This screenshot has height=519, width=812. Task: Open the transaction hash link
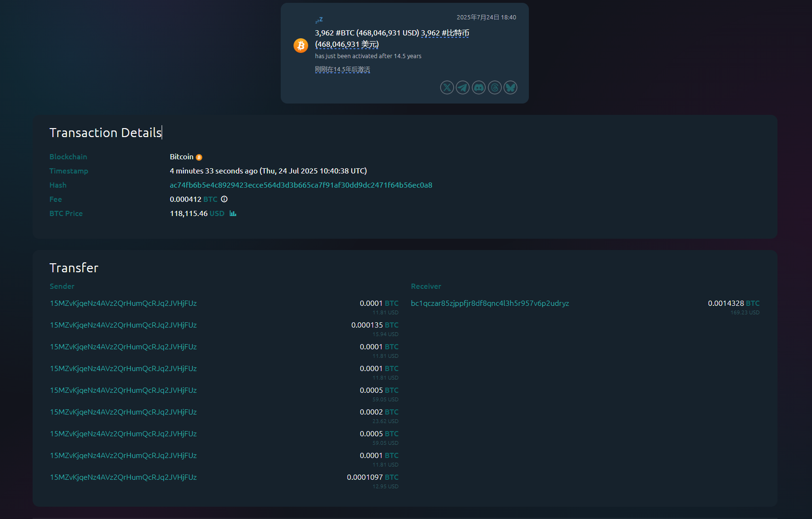pos(301,185)
